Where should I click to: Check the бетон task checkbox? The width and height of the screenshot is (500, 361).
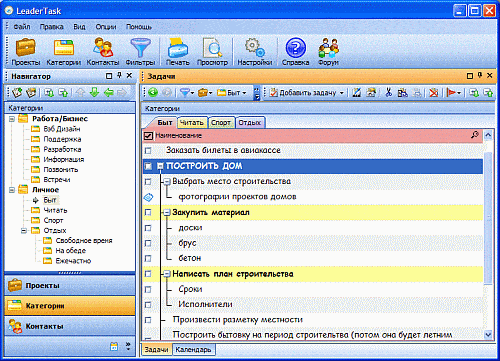[x=148, y=258]
